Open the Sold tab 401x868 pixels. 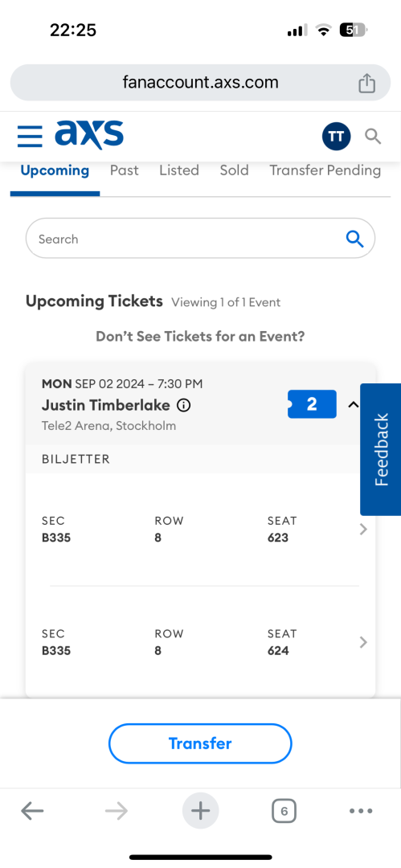pyautogui.click(x=235, y=170)
